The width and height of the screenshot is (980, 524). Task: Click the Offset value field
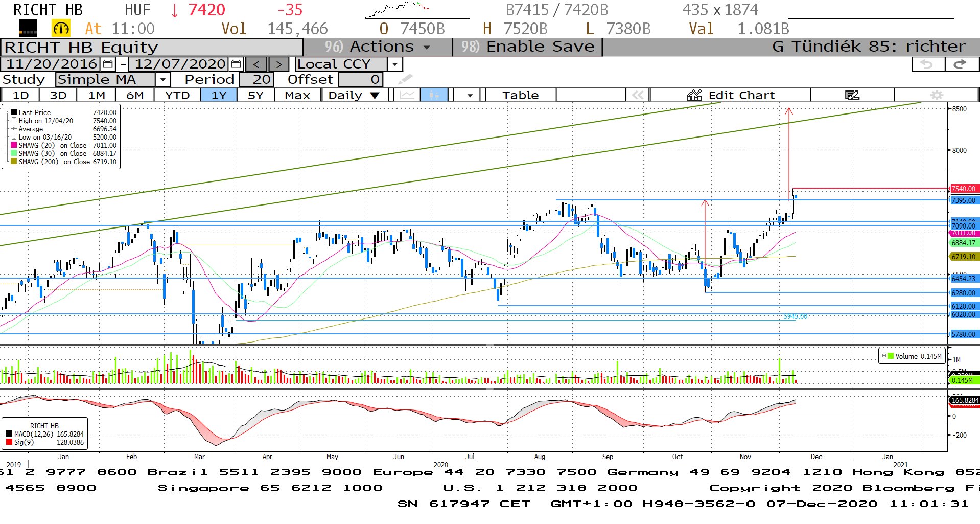click(361, 79)
